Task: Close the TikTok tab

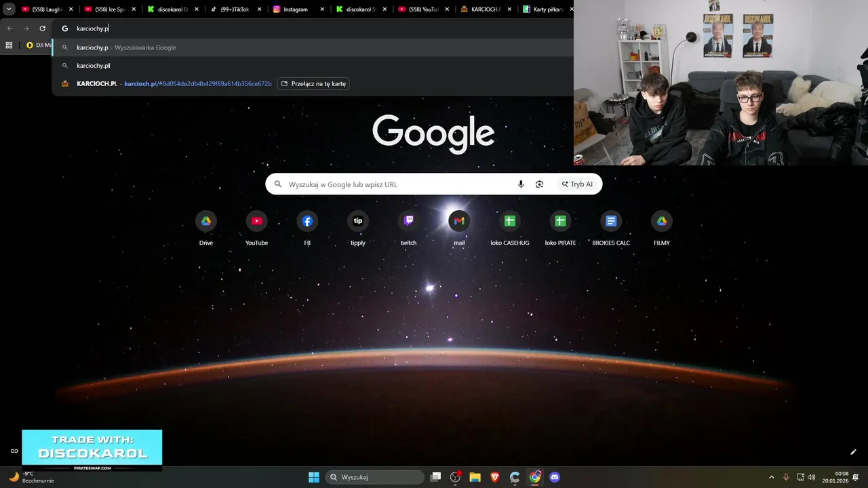Action: (x=259, y=9)
